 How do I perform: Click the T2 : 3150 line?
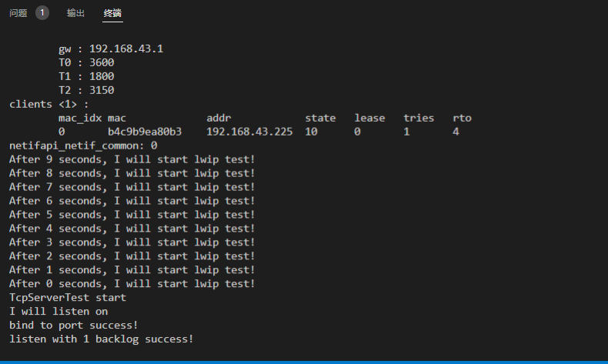[86, 90]
